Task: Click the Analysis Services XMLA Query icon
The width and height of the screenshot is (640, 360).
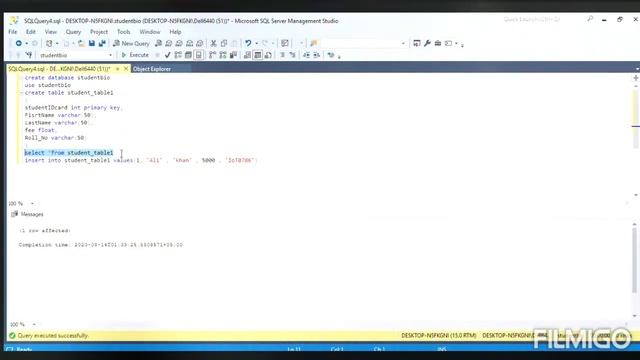Action: point(189,43)
